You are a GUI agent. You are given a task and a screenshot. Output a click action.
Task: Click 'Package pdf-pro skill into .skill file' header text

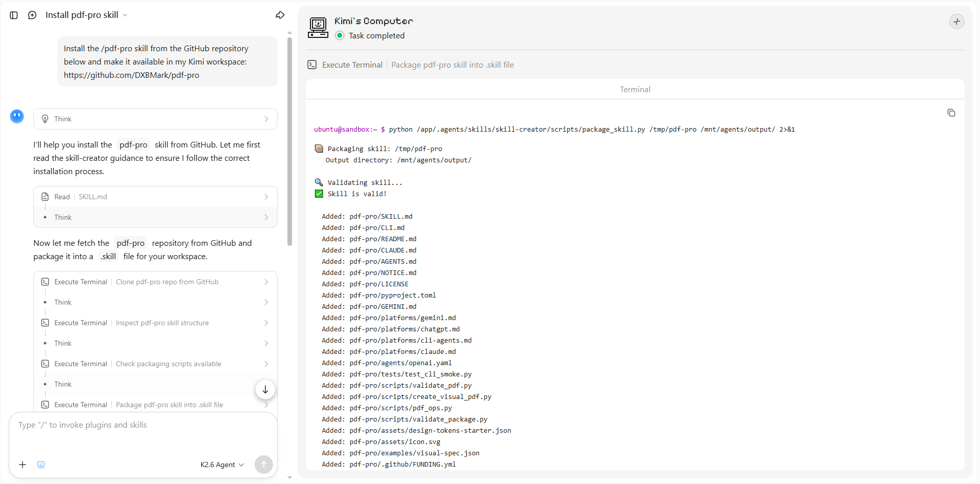(x=452, y=65)
